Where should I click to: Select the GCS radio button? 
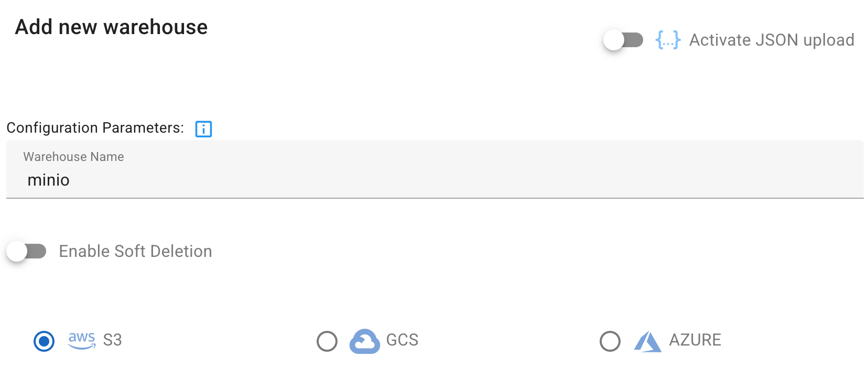327,341
